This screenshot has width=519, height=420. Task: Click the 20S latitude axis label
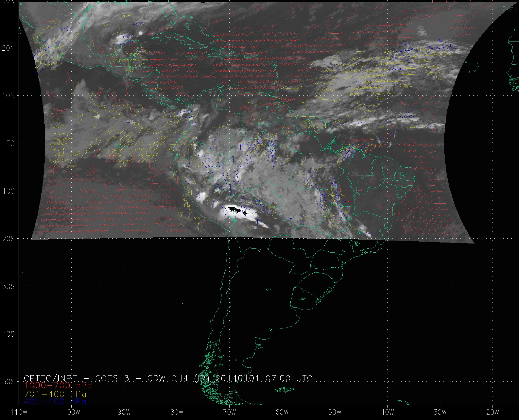pos(8,239)
